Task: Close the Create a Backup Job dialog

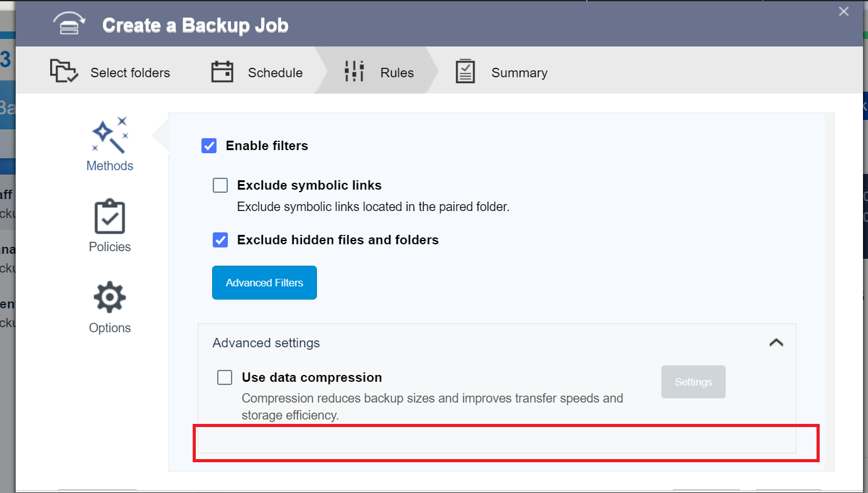Action: tap(844, 11)
